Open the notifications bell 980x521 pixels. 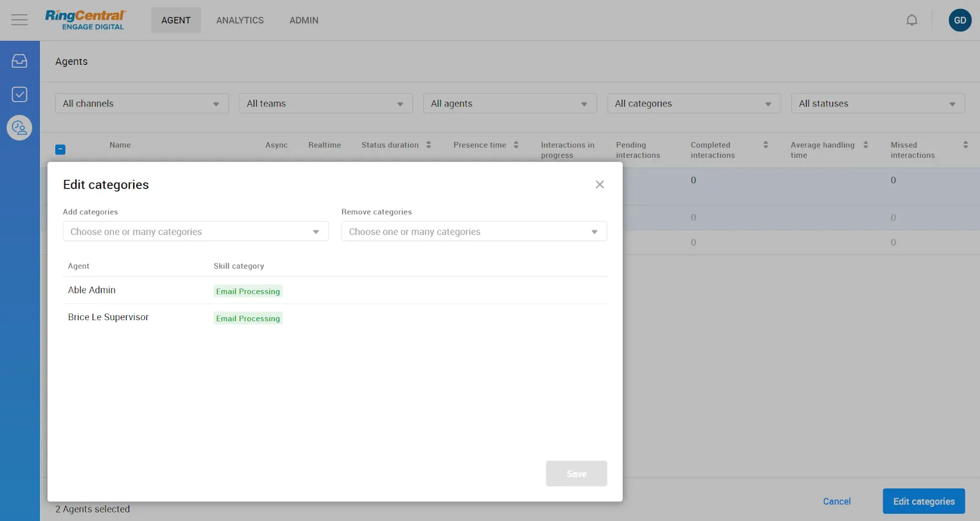(x=911, y=20)
